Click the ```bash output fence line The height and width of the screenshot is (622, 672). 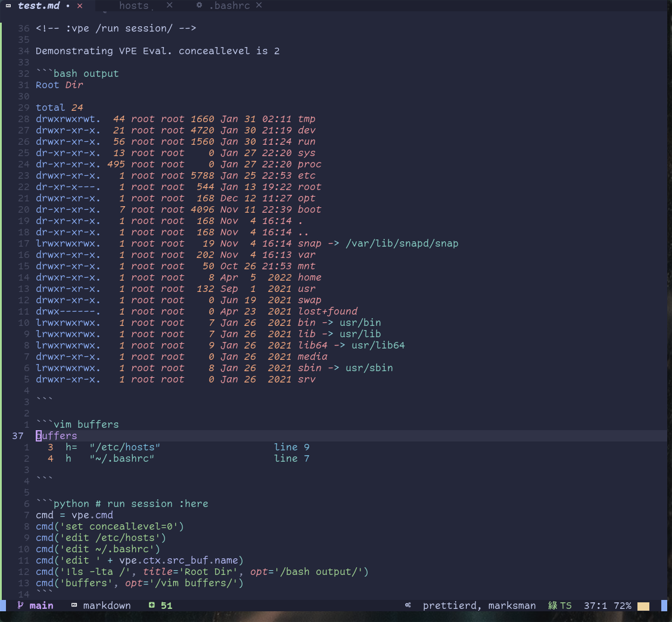coord(77,74)
